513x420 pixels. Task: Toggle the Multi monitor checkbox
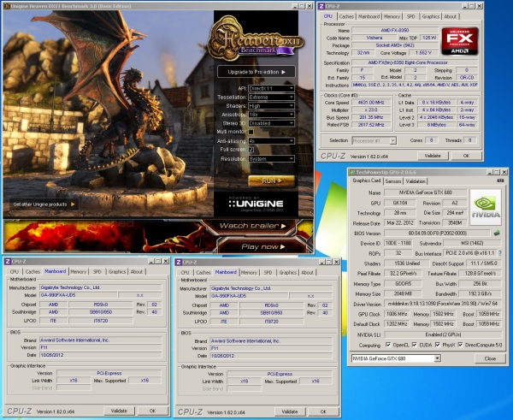coord(251,132)
